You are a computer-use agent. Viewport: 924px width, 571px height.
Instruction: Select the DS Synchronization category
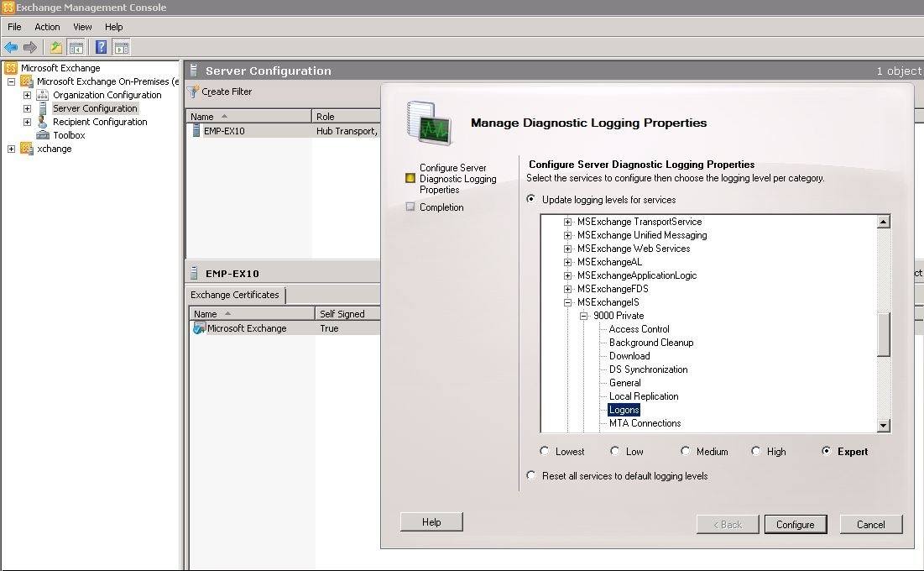648,369
